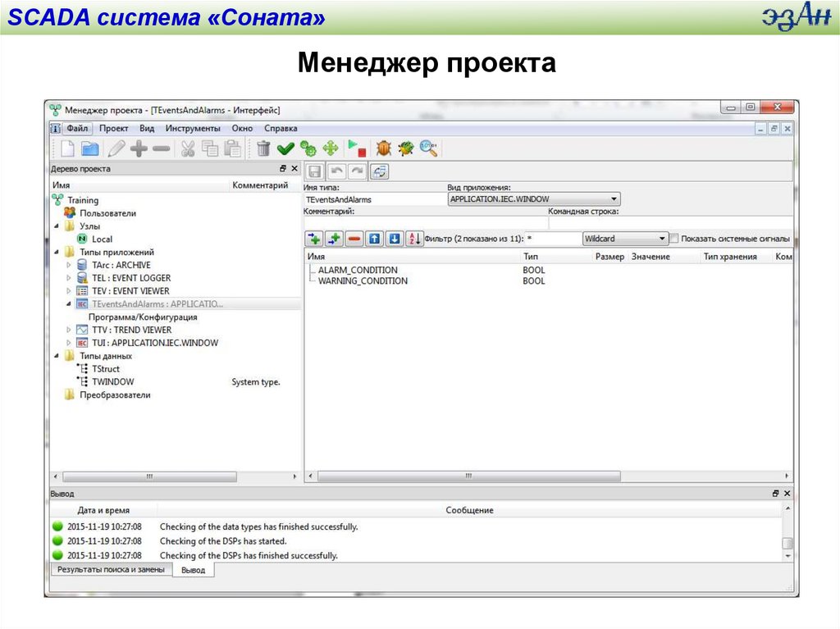Click the green checkmark verify icon

coord(285,148)
